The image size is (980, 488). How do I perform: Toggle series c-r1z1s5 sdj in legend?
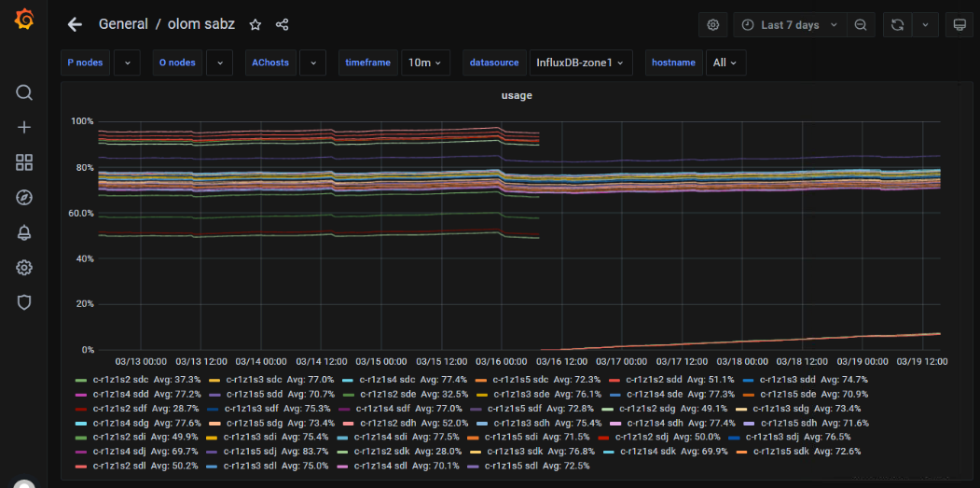coord(253,451)
